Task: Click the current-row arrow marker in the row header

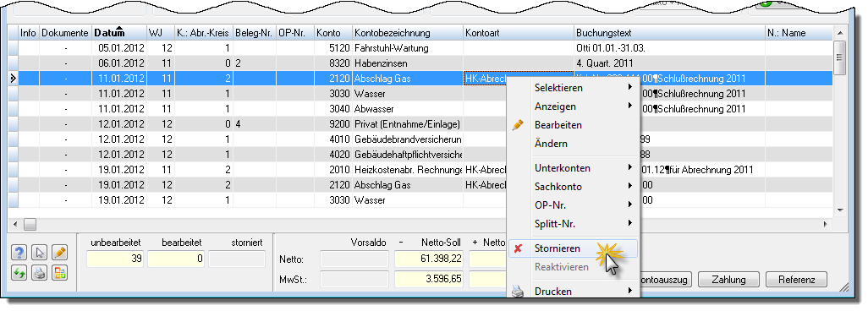Action: [x=14, y=79]
